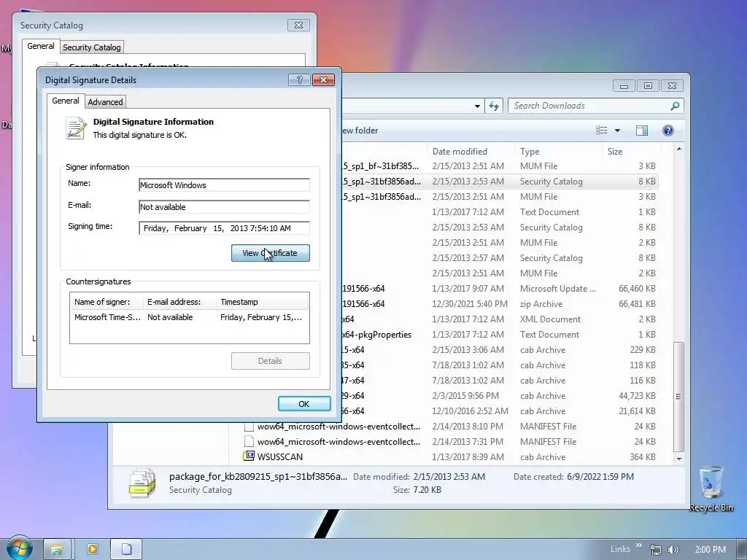The height and width of the screenshot is (560, 747).
Task: Click the change view icon in Explorer toolbar
Action: [x=602, y=131]
